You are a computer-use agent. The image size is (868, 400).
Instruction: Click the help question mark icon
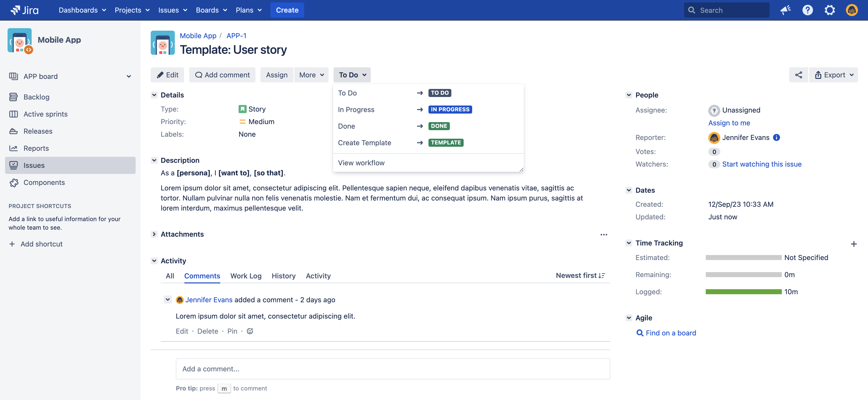tap(807, 10)
